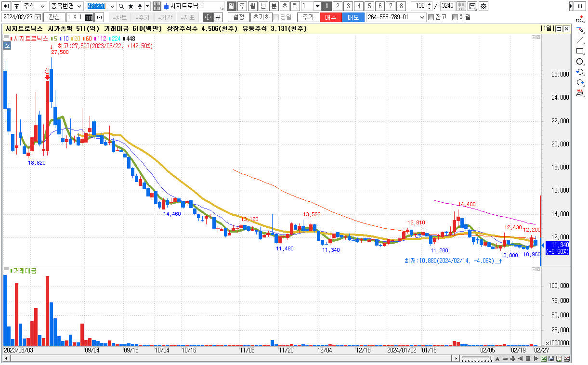Image resolution: width=588 pixels, height=365 pixels.
Task: Click interval preset button 3
Action: (348, 6)
